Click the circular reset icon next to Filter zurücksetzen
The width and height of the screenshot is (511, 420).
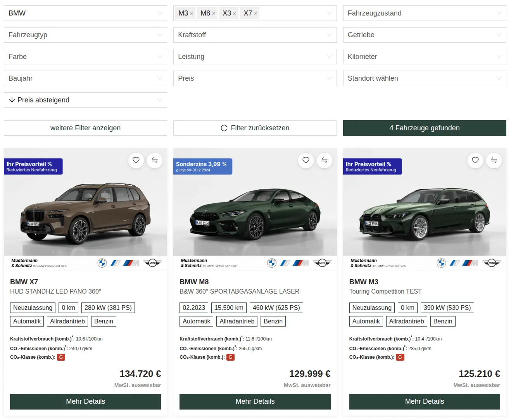224,128
